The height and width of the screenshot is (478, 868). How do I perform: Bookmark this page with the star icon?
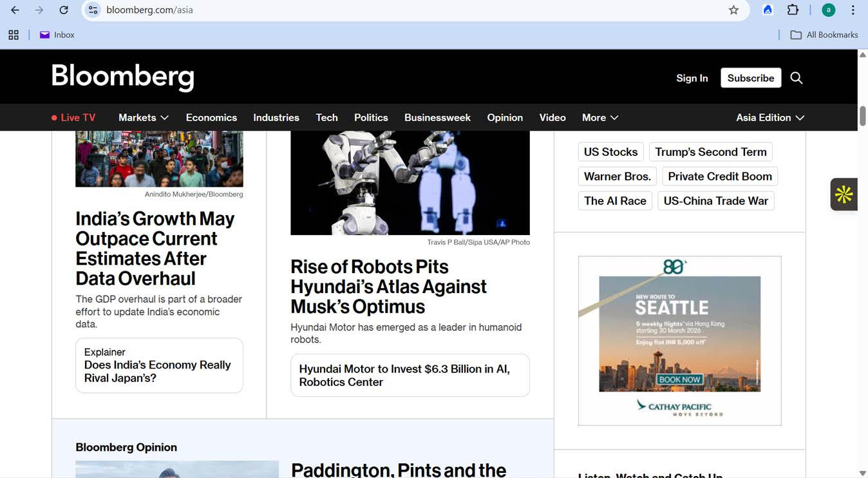click(x=733, y=10)
